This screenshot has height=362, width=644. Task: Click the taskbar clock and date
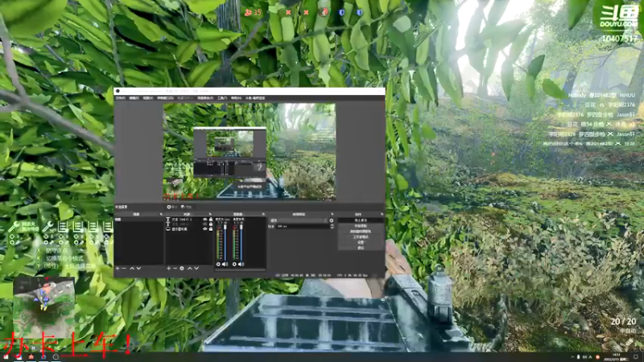tap(616, 357)
